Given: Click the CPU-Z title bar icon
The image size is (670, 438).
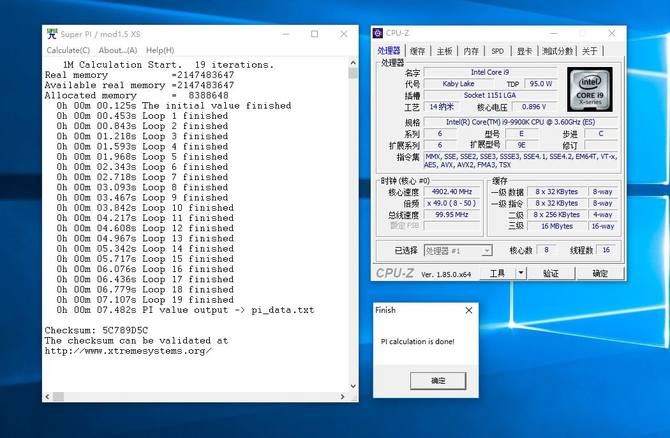Looking at the screenshot, I should (x=378, y=33).
